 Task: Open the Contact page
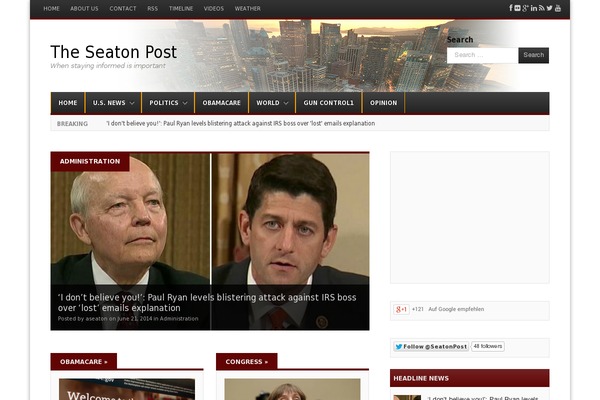pos(123,8)
